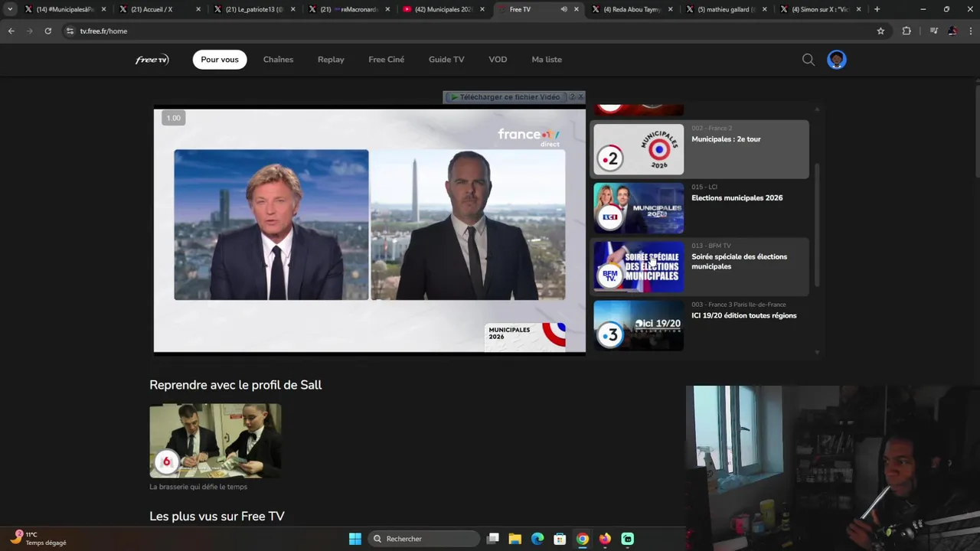Open the Chaînes menu
Screen dimensions: 980x551
(x=278, y=60)
